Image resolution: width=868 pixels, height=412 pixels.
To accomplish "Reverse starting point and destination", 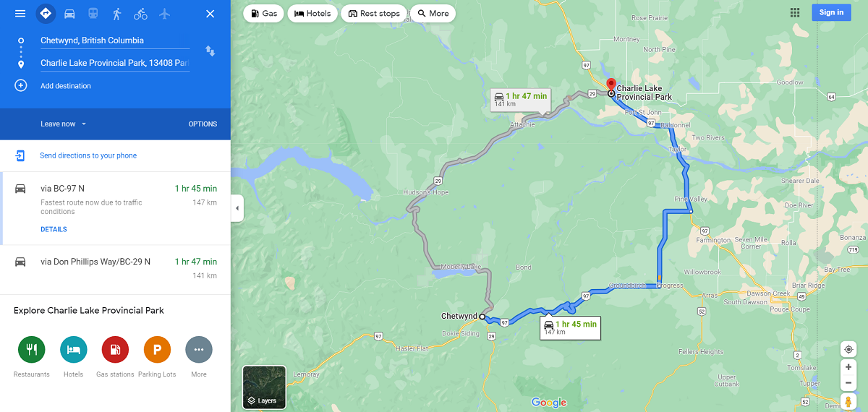I will pyautogui.click(x=210, y=51).
